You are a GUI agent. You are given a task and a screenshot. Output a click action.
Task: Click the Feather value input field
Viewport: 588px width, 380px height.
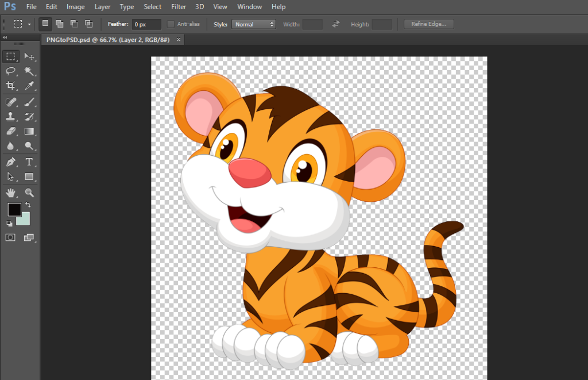click(x=146, y=24)
